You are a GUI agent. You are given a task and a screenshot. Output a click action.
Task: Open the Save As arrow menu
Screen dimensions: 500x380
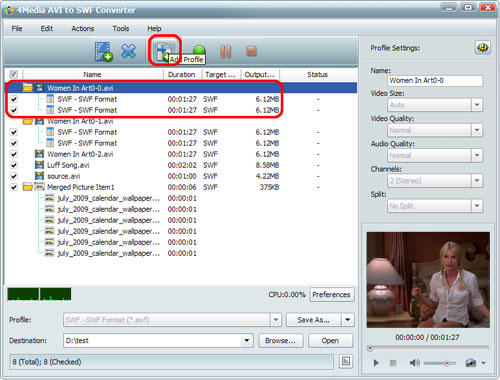(x=348, y=320)
